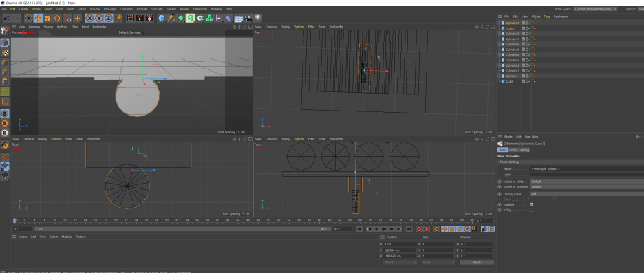The height and width of the screenshot is (273, 644).
Task: Select Cube.1 in Object Manager
Action: coord(511,28)
